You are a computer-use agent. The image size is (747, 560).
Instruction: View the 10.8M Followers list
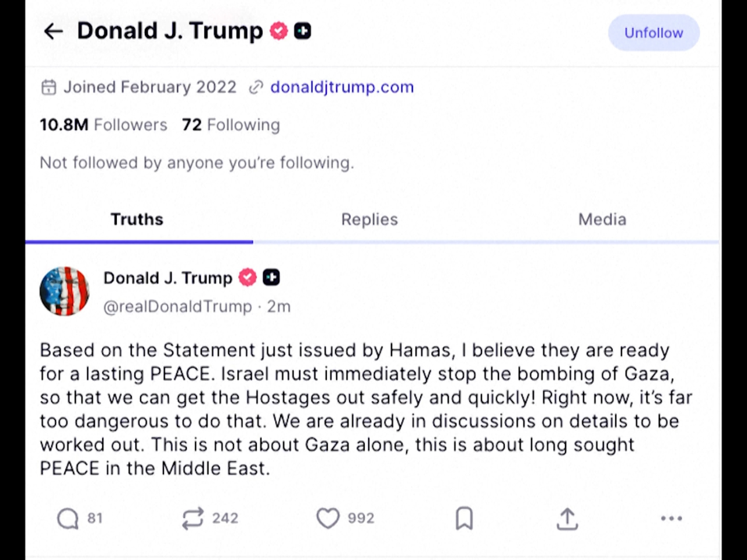(x=103, y=125)
